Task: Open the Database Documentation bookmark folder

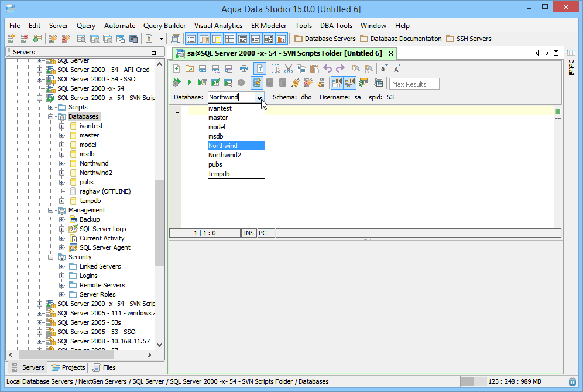Action: 401,39
